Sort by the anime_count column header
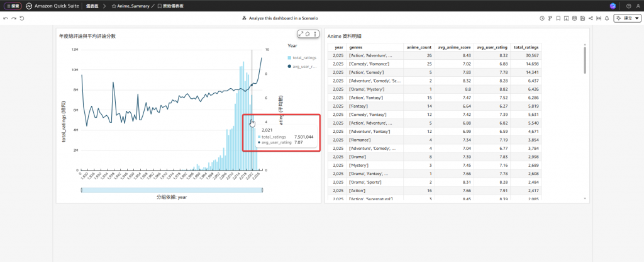The height and width of the screenshot is (262, 644). coord(419,47)
